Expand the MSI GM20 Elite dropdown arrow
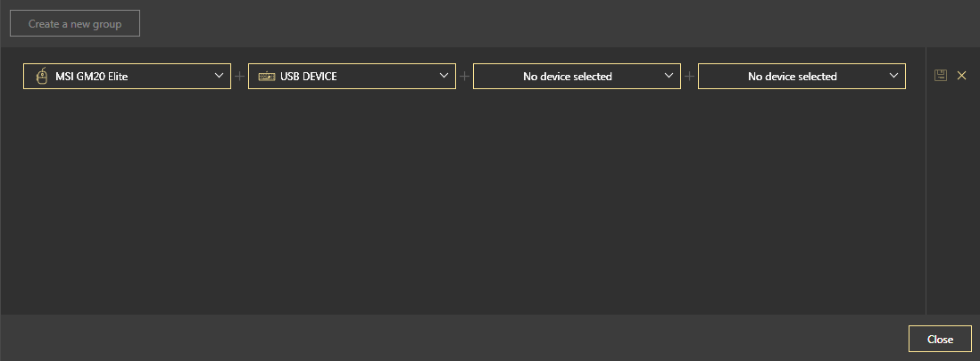980x361 pixels. (x=220, y=77)
